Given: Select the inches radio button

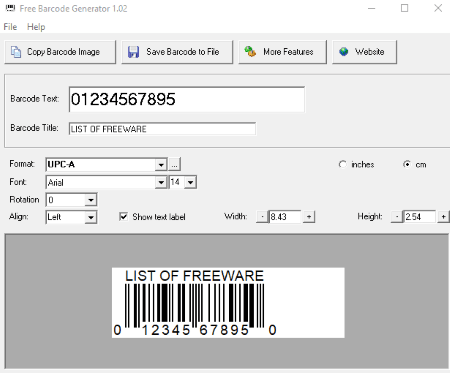Looking at the screenshot, I should 342,164.
